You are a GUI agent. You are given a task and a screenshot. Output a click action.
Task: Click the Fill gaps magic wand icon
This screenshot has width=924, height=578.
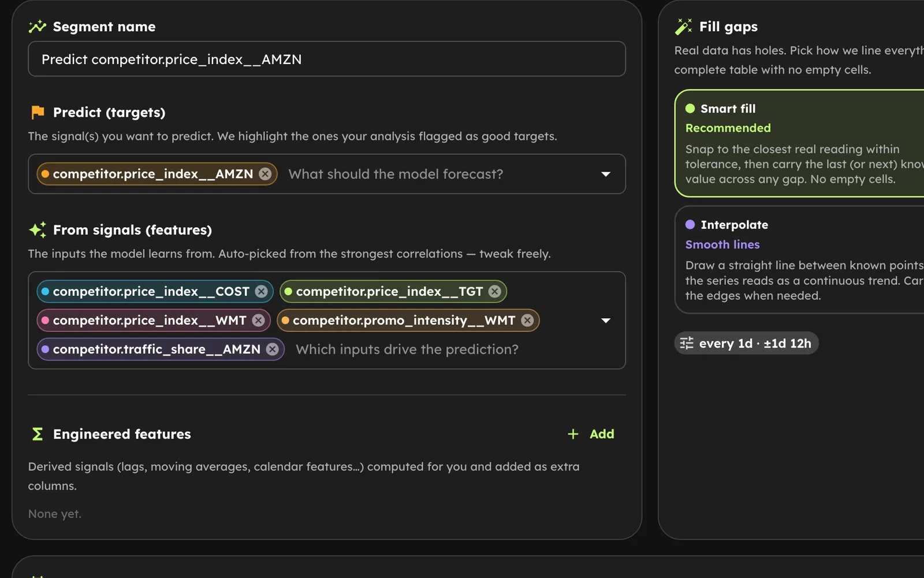pos(684,27)
